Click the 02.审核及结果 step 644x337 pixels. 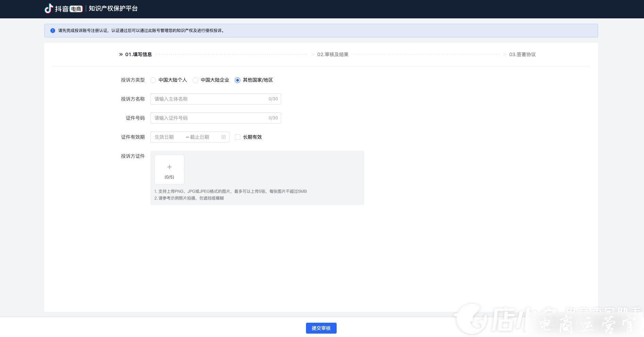pos(333,54)
